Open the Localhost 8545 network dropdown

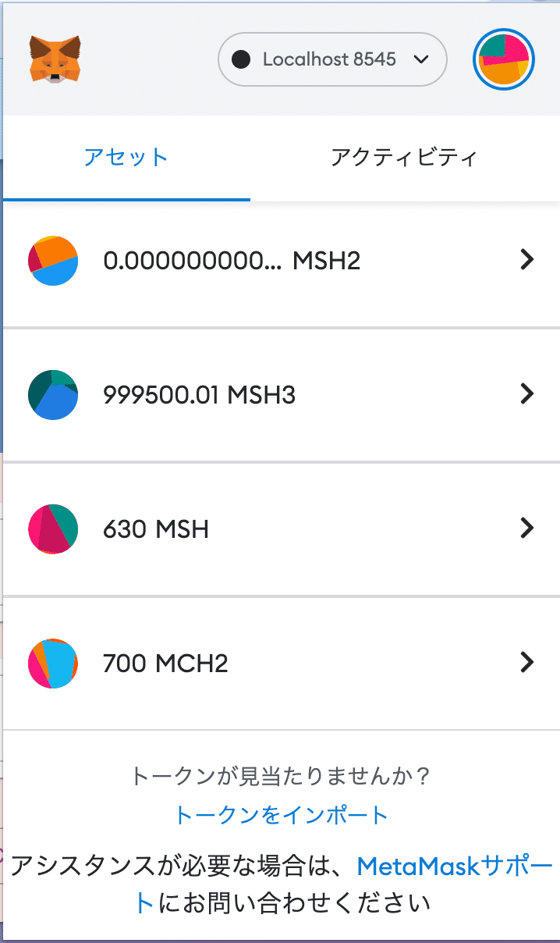click(x=332, y=59)
